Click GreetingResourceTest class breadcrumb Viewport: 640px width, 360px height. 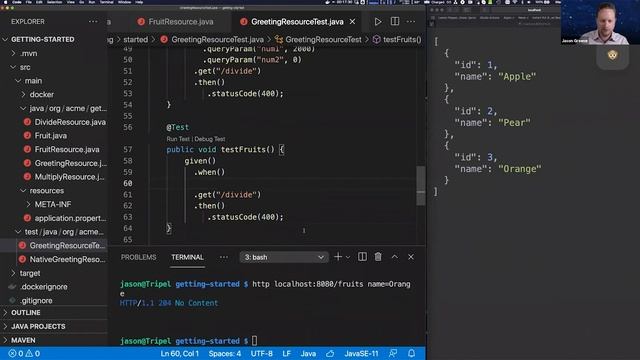[x=323, y=40]
